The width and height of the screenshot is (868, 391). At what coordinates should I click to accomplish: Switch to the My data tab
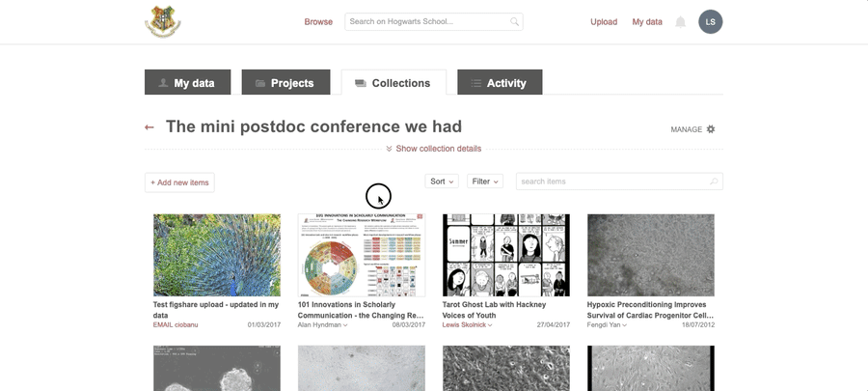click(187, 83)
